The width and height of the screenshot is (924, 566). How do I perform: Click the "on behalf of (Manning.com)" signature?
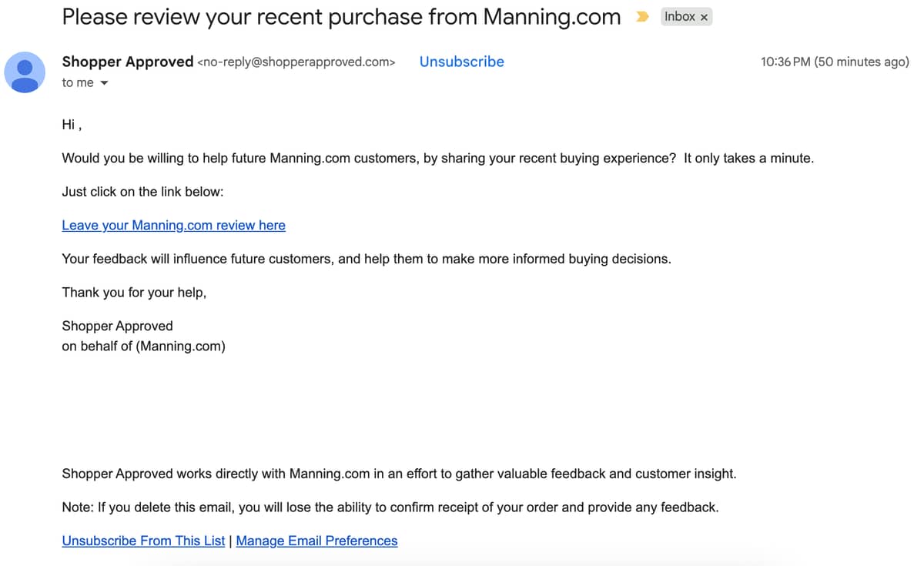point(143,346)
